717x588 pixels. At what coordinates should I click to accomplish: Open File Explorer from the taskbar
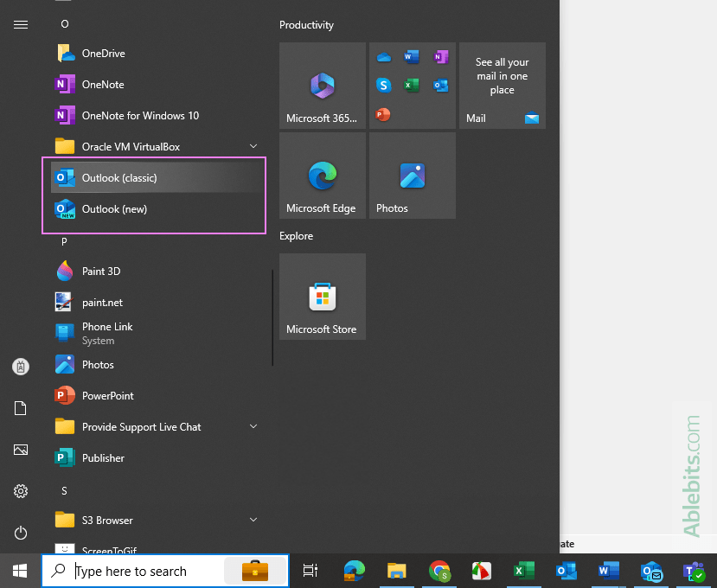396,571
